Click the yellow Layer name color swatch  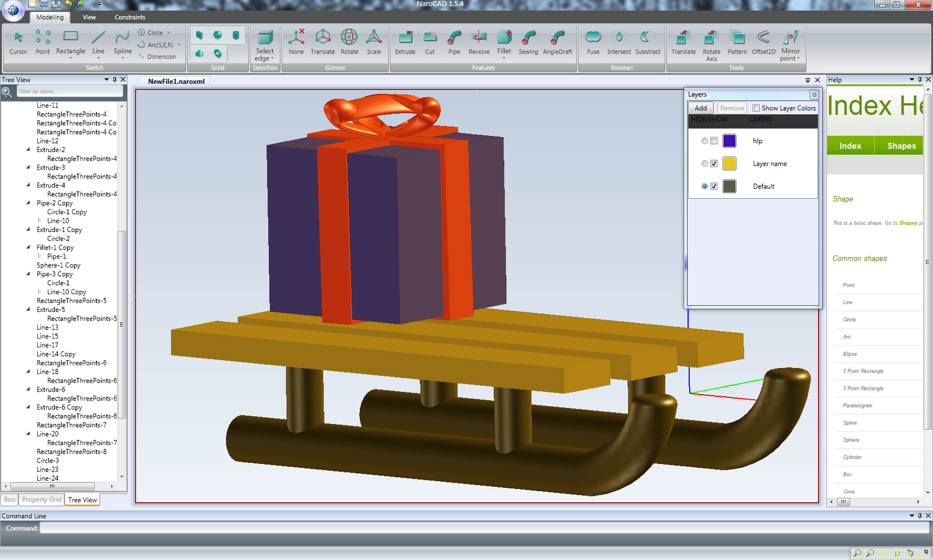click(729, 164)
